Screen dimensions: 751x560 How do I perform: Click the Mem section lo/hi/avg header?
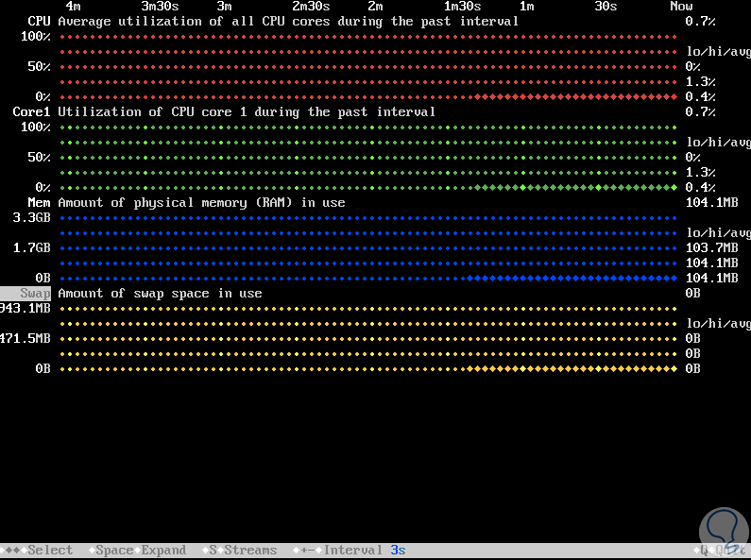tap(719, 233)
